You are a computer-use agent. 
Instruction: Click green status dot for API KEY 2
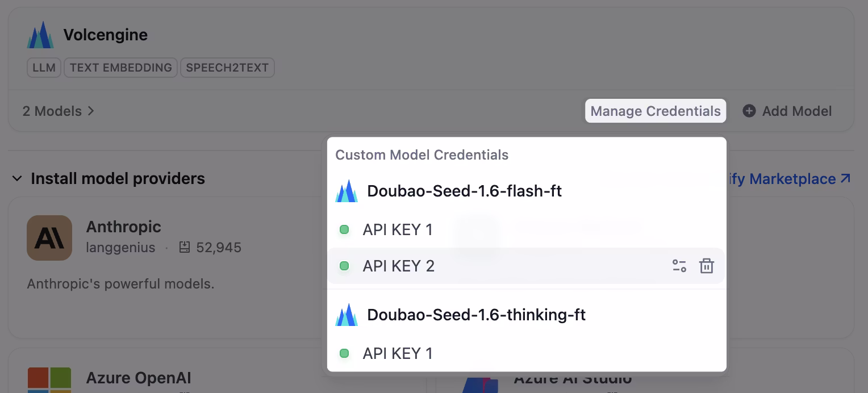[x=345, y=266]
